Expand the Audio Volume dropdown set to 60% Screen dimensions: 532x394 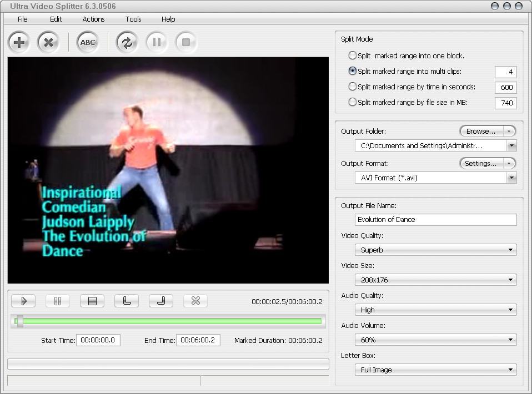512,339
